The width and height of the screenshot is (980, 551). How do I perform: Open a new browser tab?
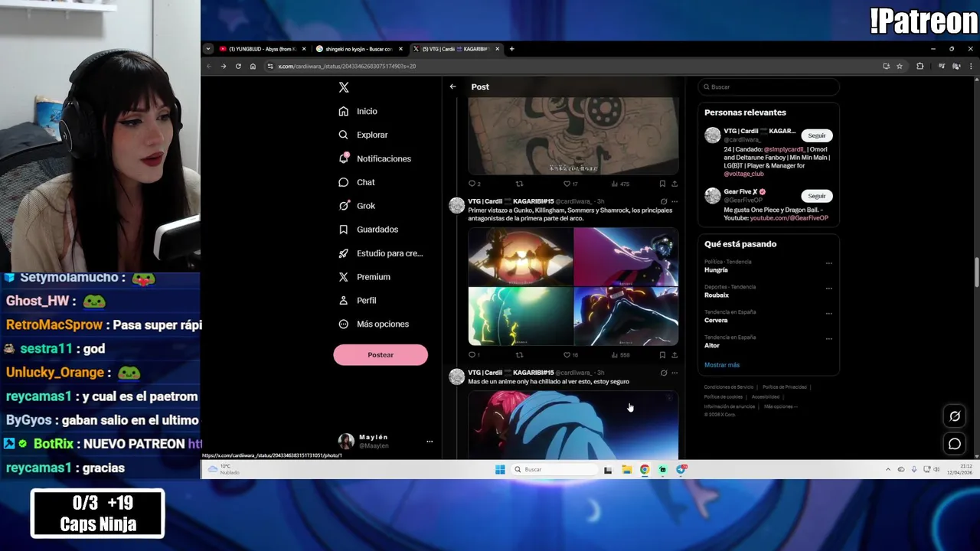[x=511, y=49]
